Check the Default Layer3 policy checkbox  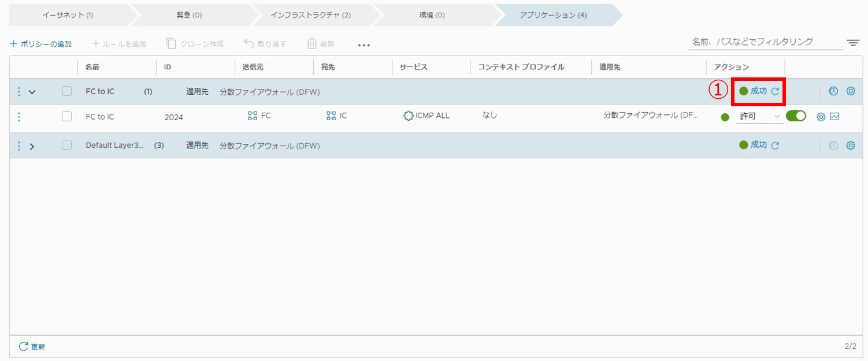tap(67, 146)
